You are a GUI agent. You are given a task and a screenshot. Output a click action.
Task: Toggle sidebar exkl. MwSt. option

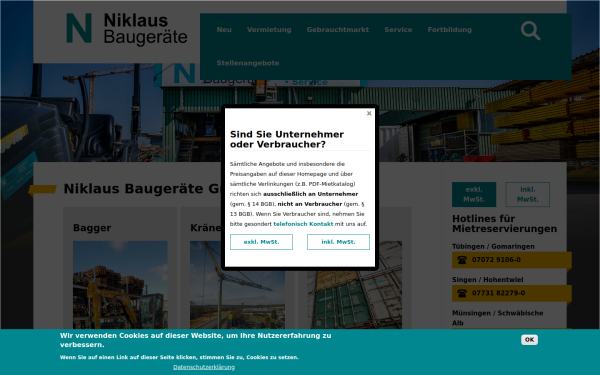click(474, 194)
